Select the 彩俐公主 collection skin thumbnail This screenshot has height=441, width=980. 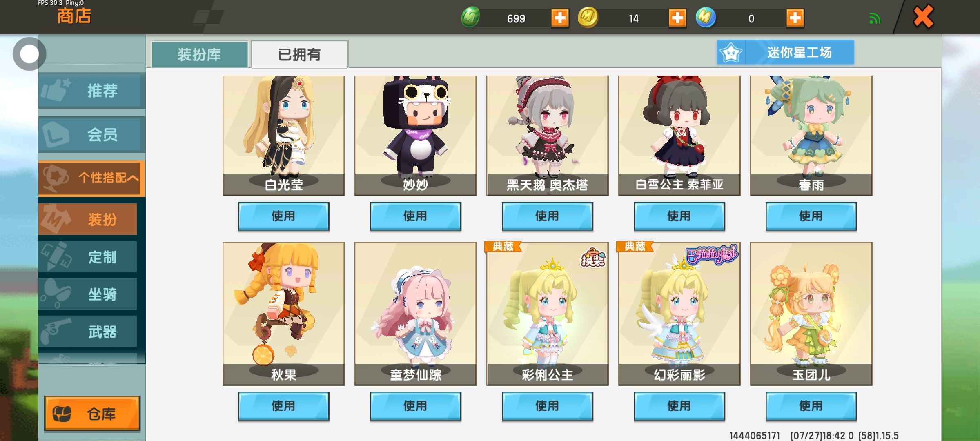547,314
